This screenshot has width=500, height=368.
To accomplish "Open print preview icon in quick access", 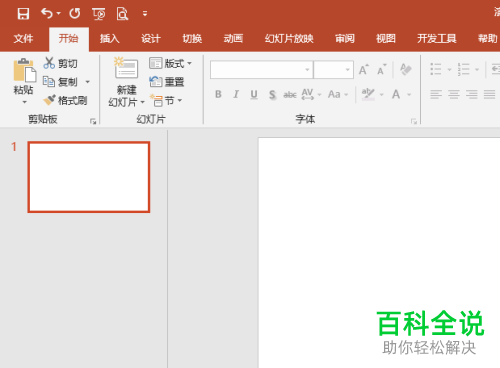I will pos(122,14).
